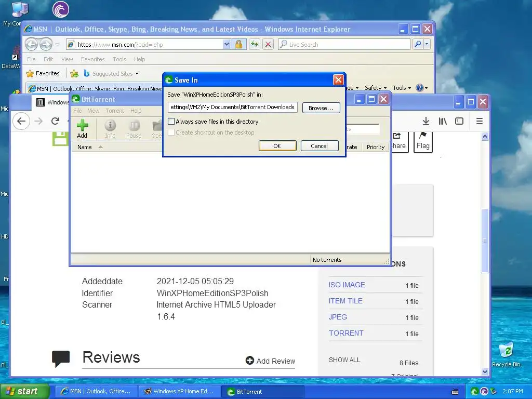Open the IE File menu
This screenshot has width=532, height=399.
31,59
